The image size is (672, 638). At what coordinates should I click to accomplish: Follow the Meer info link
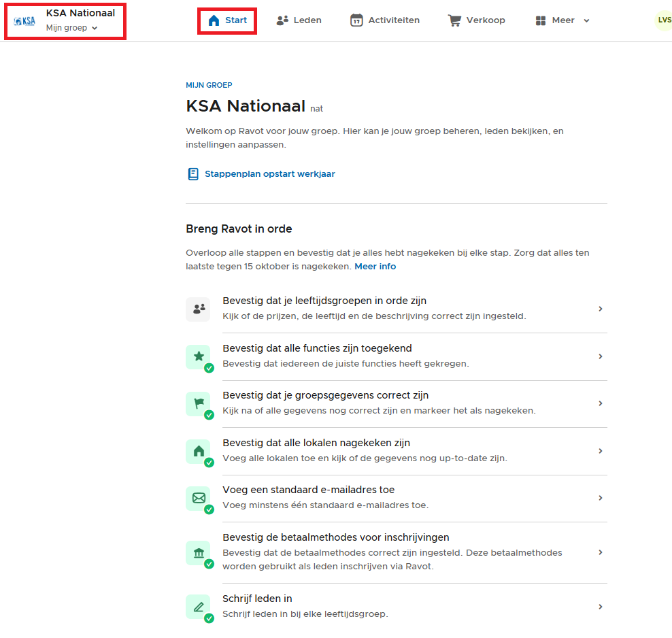tap(375, 267)
